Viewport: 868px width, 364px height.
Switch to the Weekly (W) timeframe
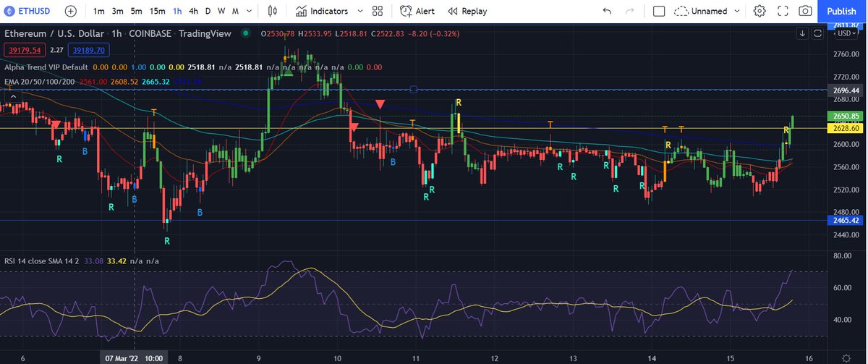[221, 11]
